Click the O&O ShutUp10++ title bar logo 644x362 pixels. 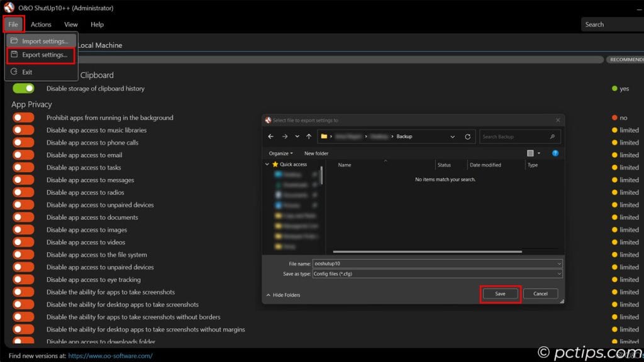point(9,8)
